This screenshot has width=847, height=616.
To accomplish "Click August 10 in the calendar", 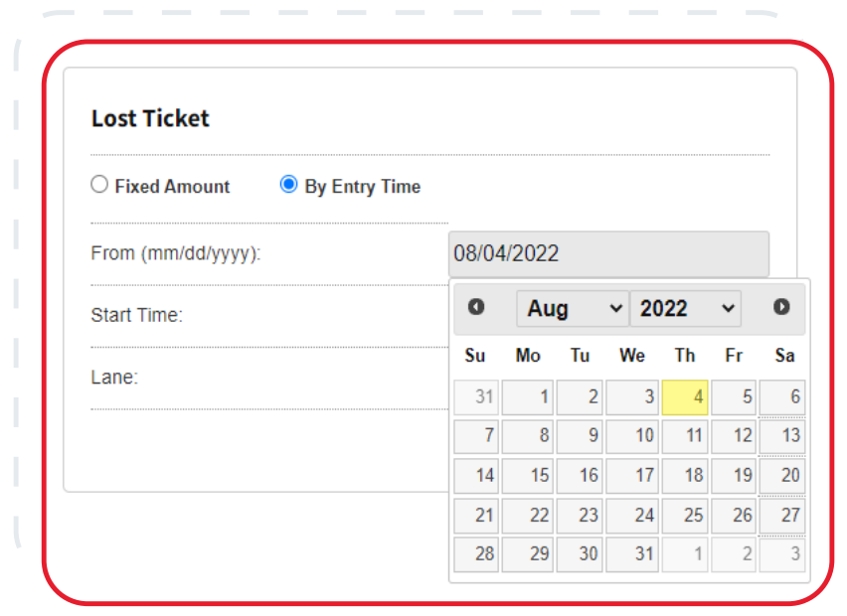I will 632,435.
